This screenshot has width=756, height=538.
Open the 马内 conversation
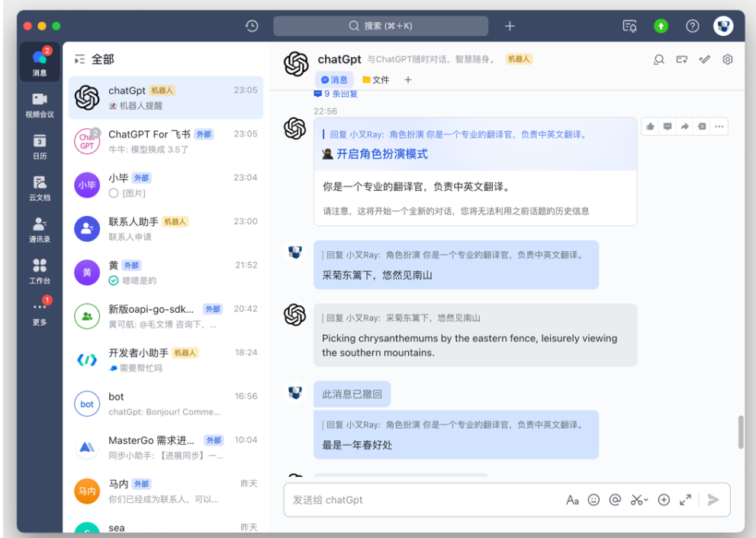[x=166, y=491]
